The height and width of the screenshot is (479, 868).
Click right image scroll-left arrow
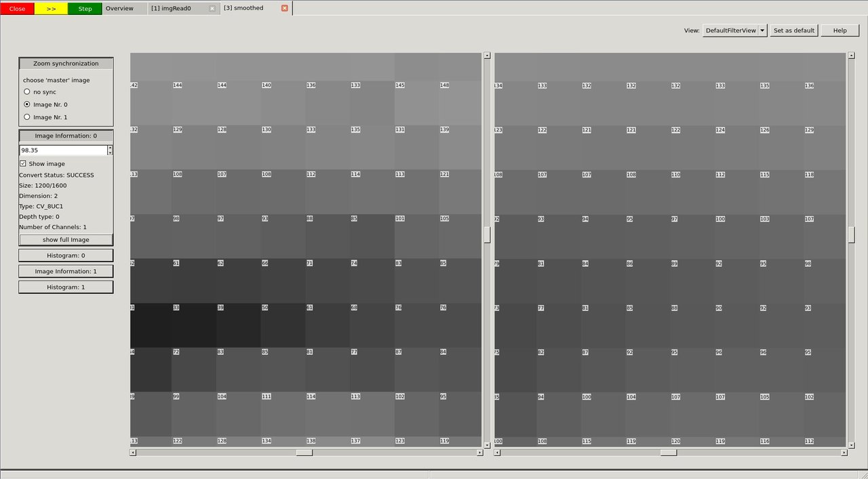coord(498,453)
